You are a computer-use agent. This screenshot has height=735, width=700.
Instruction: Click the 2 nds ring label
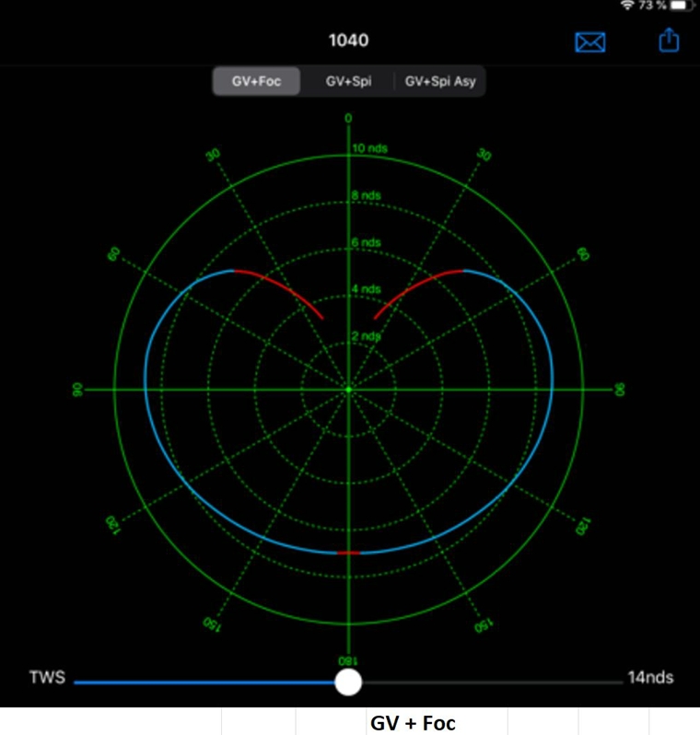366,336
